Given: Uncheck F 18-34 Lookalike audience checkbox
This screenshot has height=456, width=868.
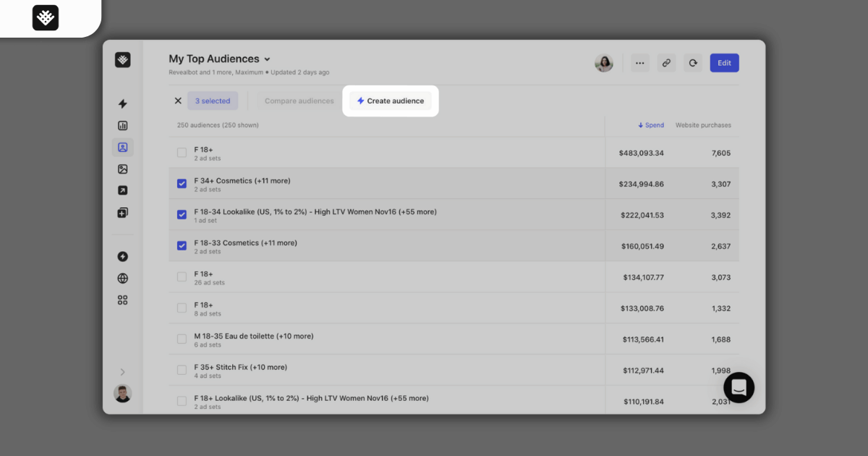Looking at the screenshot, I should point(182,215).
